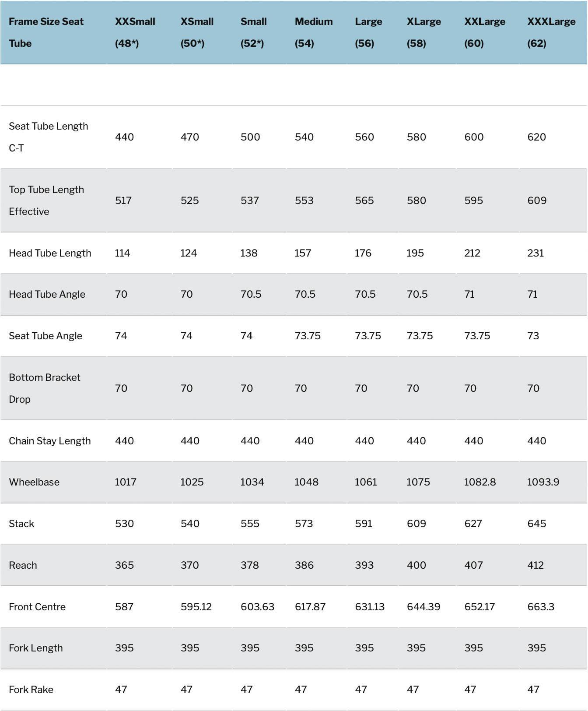The image size is (588, 711).
Task: Click the Bottom Bracket Drop row label
Action: 44,388
